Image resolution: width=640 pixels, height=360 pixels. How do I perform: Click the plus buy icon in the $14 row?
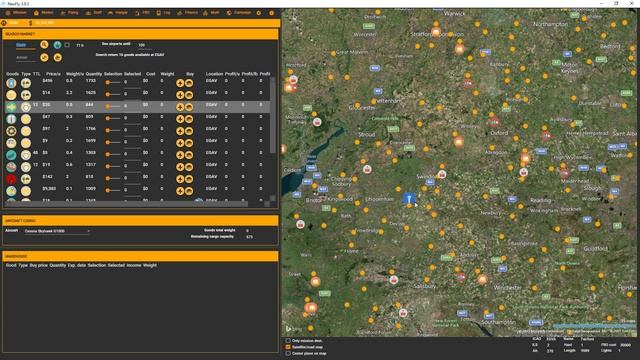(x=180, y=95)
